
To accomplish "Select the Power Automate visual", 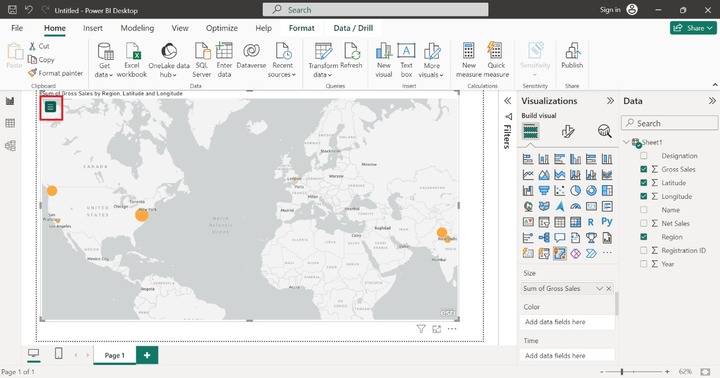I will click(x=591, y=253).
